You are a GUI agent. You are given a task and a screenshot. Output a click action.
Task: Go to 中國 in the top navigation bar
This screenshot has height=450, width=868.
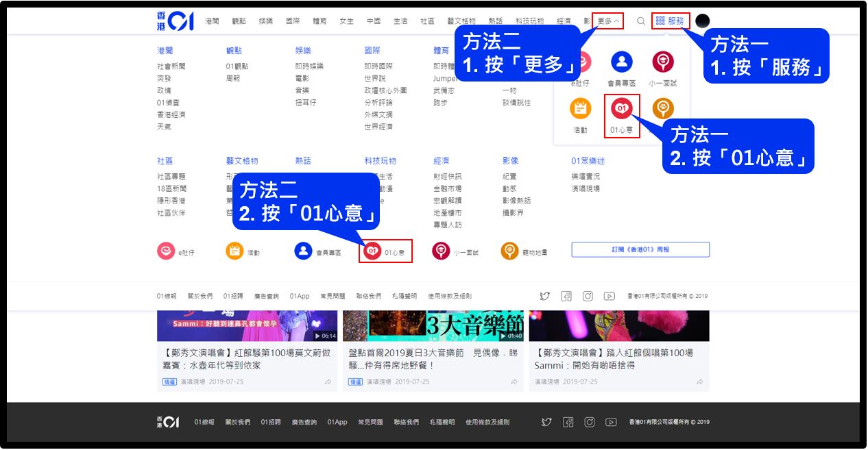click(373, 21)
